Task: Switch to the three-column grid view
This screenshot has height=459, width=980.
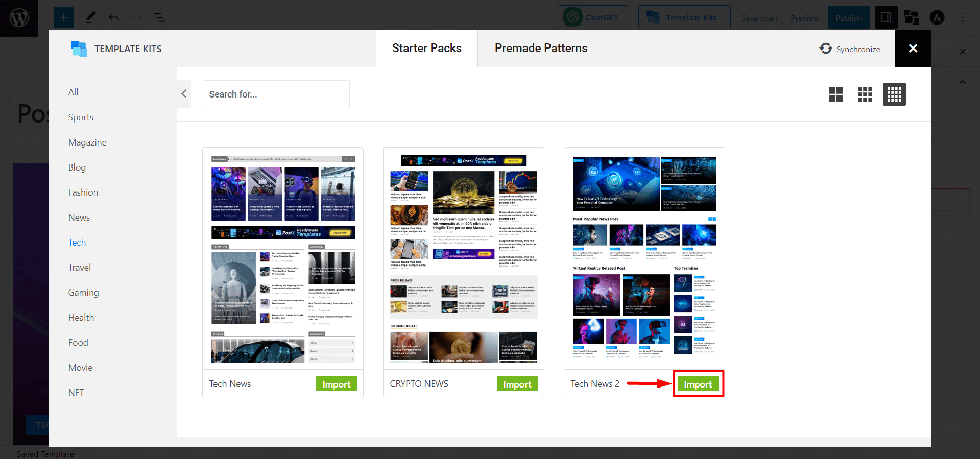Action: [x=865, y=94]
